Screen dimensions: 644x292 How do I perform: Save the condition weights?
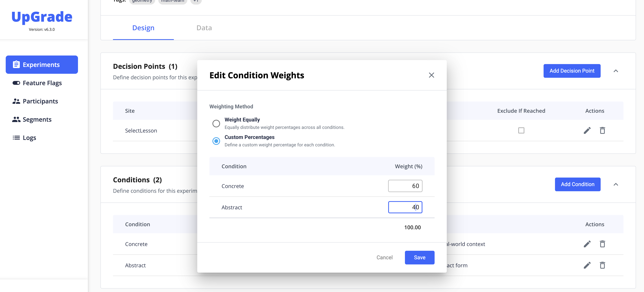420,257
